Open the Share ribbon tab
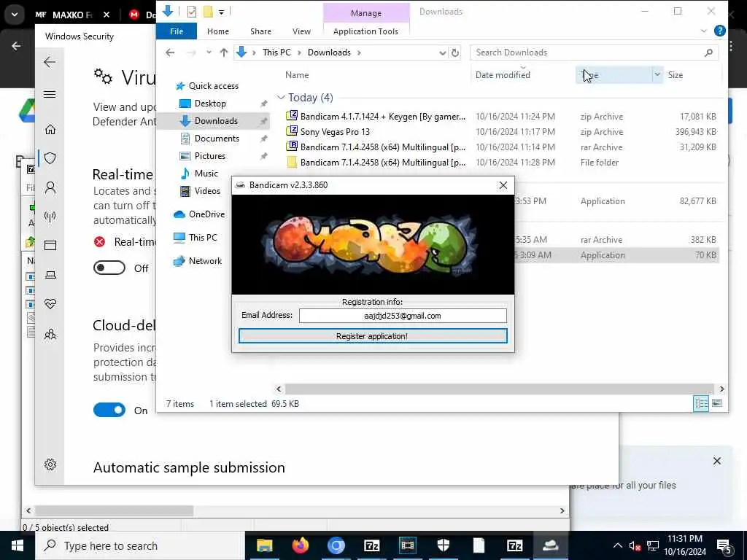This screenshot has width=747, height=560. click(x=260, y=31)
